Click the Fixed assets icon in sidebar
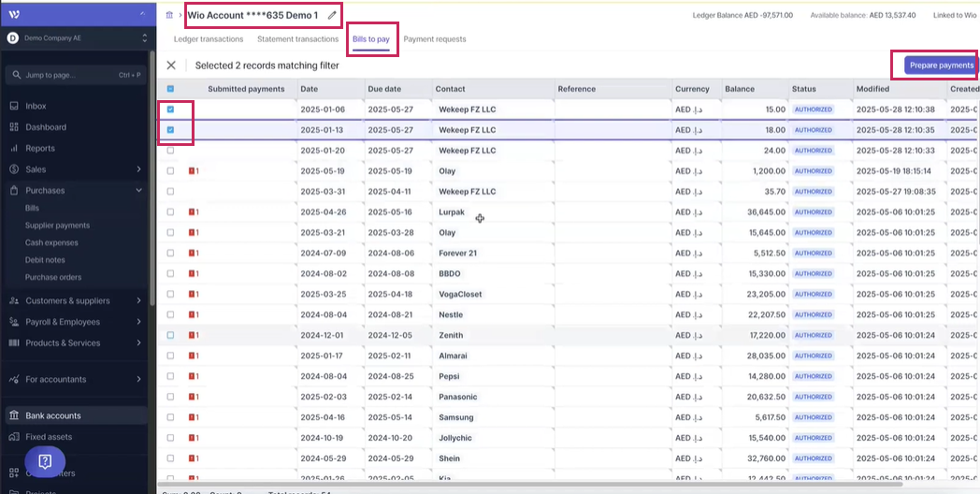980x494 pixels. (14, 437)
